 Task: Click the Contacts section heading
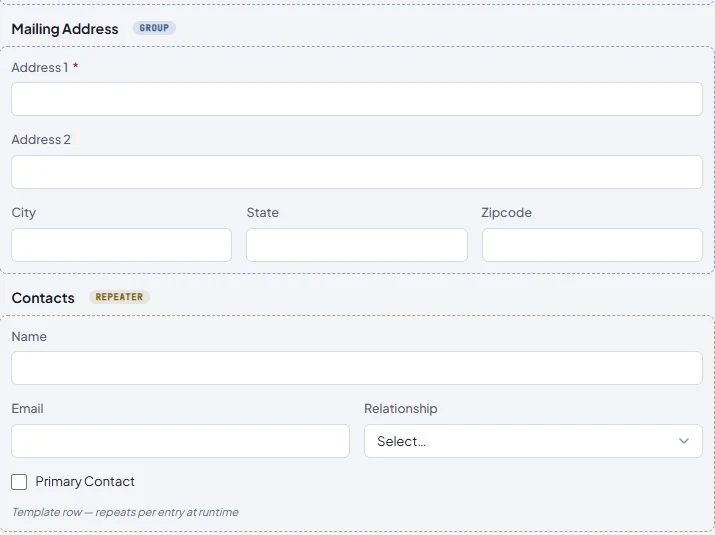pos(43,298)
